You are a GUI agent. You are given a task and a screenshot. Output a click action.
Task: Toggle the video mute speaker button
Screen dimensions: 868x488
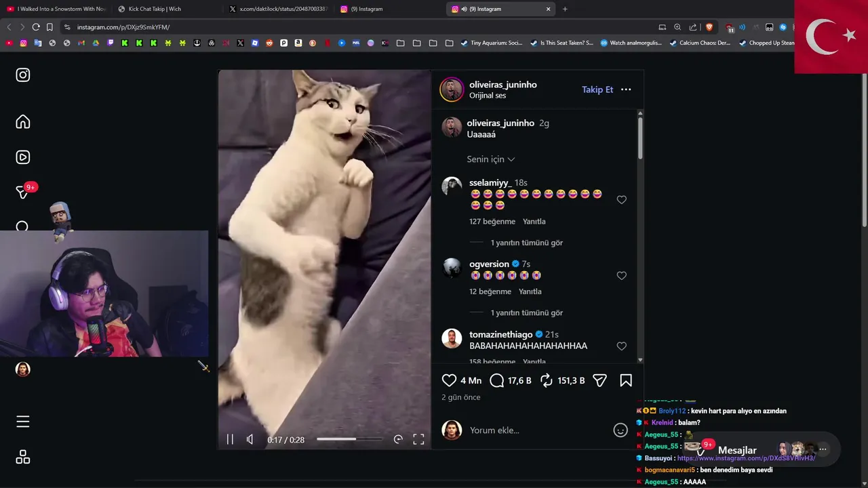pyautogui.click(x=250, y=439)
